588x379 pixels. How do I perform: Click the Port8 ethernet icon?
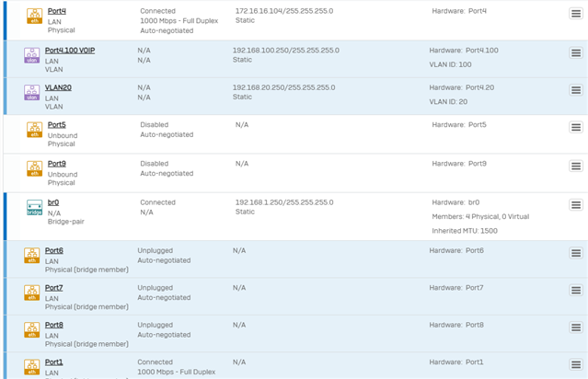coord(32,330)
